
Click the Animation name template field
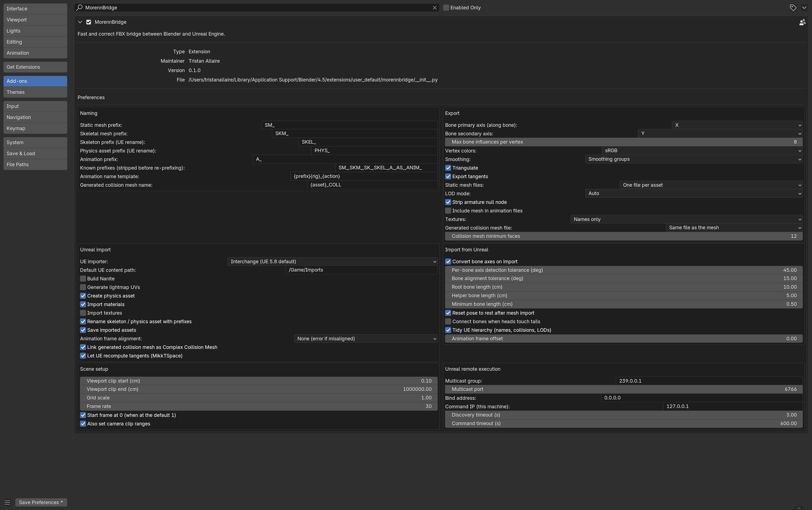[x=364, y=176]
